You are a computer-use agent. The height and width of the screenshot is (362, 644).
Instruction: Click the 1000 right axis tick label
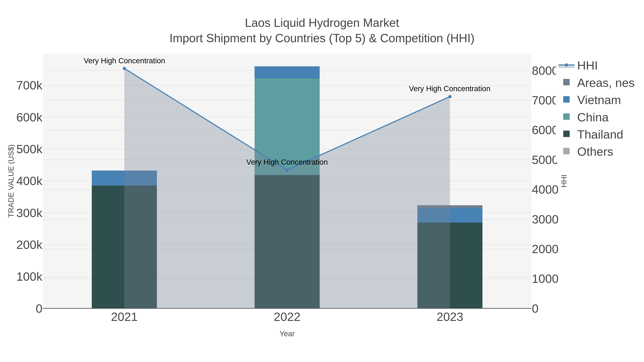545,279
